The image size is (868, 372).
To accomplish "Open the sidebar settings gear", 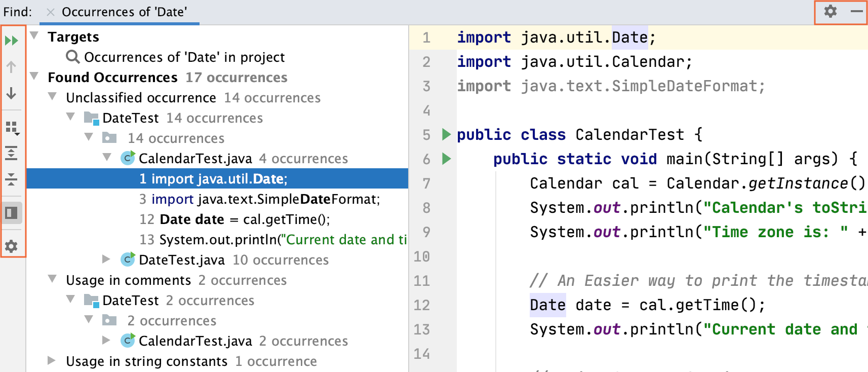I will [11, 246].
